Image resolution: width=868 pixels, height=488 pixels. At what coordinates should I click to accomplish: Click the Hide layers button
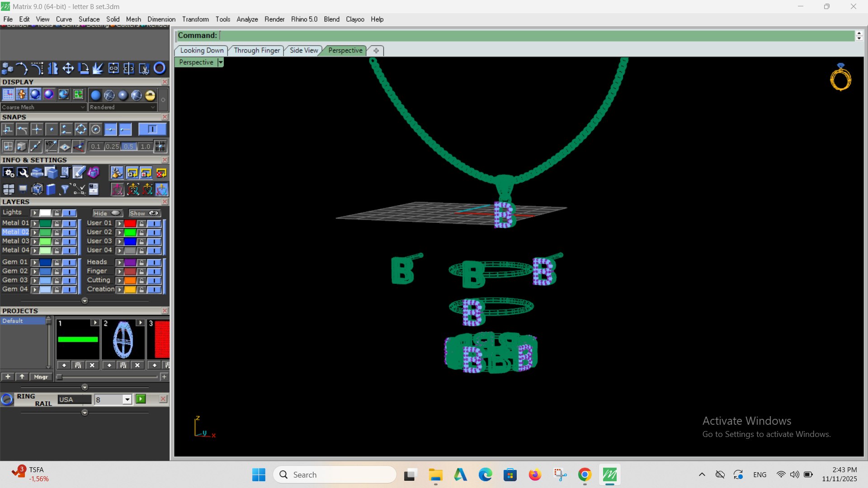107,213
